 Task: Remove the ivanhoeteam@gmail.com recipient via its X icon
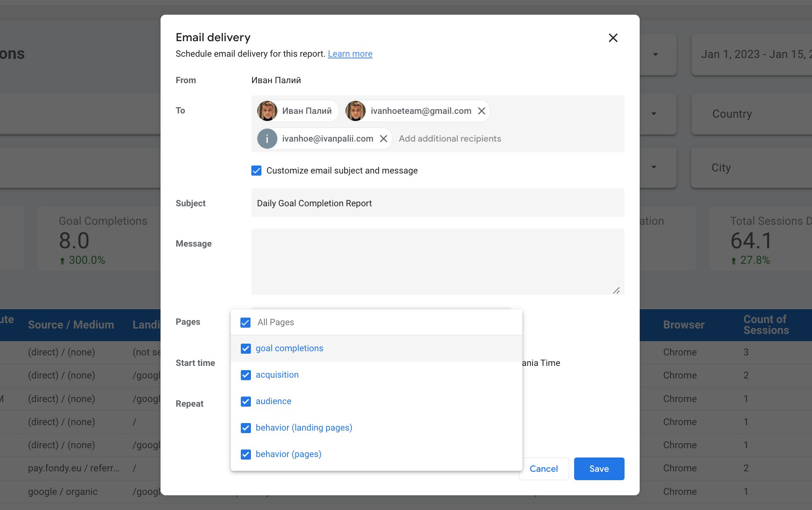pyautogui.click(x=482, y=111)
